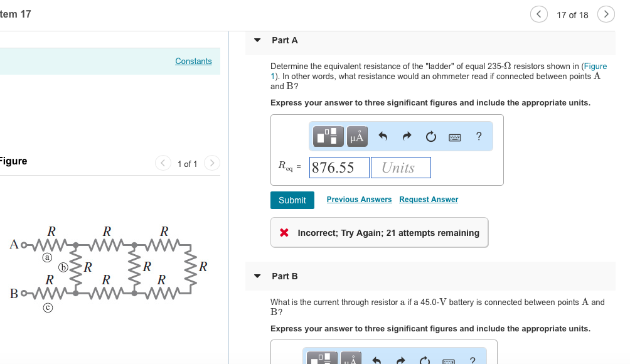
Task: Click the figure navigation left arrow
Action: pos(163,163)
